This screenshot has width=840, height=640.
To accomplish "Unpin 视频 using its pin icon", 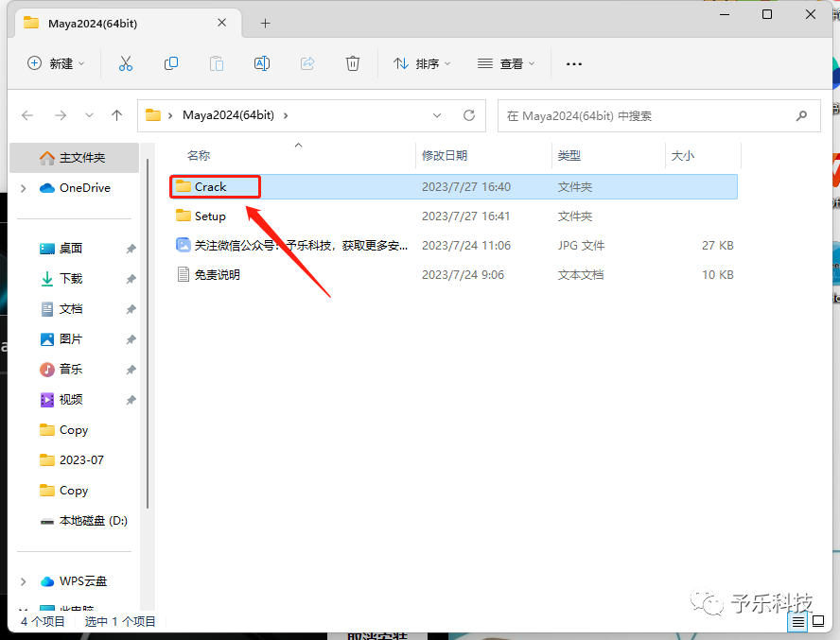I will coord(131,400).
